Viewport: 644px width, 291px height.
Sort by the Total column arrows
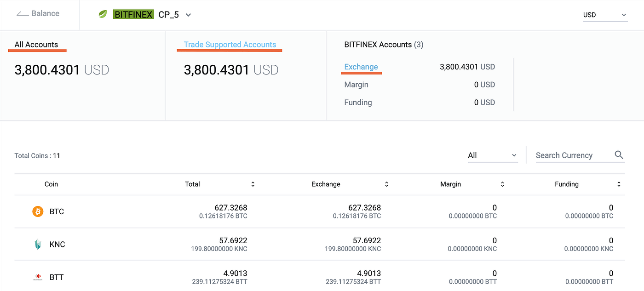pyautogui.click(x=253, y=184)
